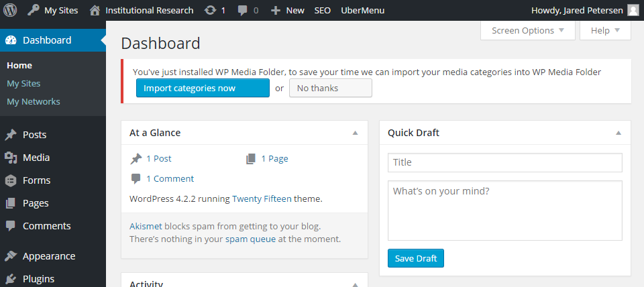This screenshot has width=644, height=287.
Task: Open the 1 Page link
Action: pyautogui.click(x=275, y=159)
